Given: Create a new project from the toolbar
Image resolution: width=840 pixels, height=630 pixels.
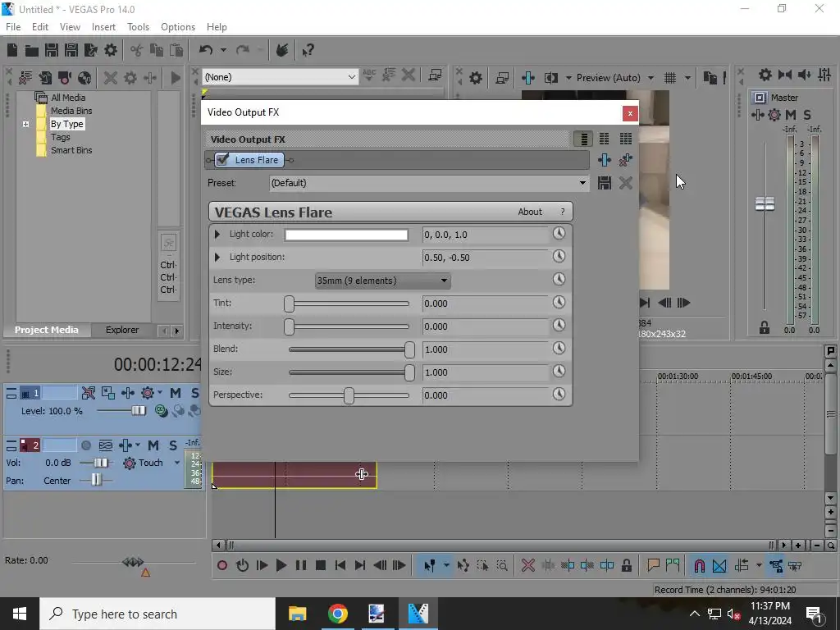Looking at the screenshot, I should pos(12,50).
